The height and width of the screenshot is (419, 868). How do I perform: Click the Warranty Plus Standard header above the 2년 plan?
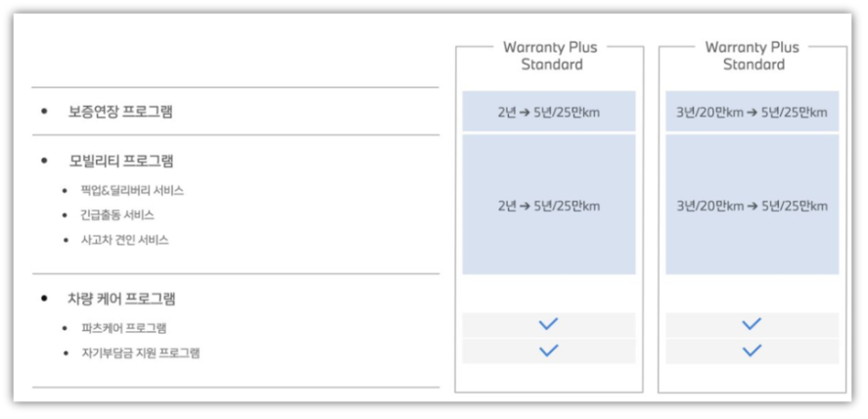click(549, 56)
